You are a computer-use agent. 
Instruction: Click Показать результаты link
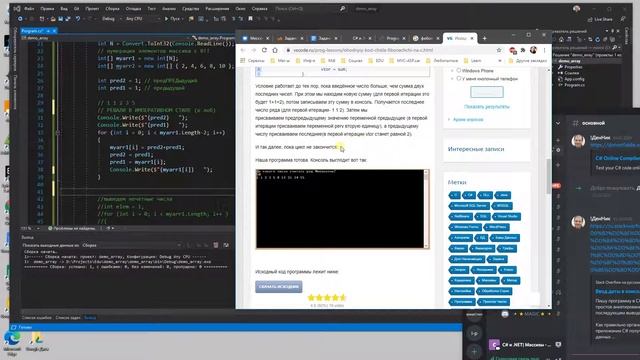tap(487, 107)
